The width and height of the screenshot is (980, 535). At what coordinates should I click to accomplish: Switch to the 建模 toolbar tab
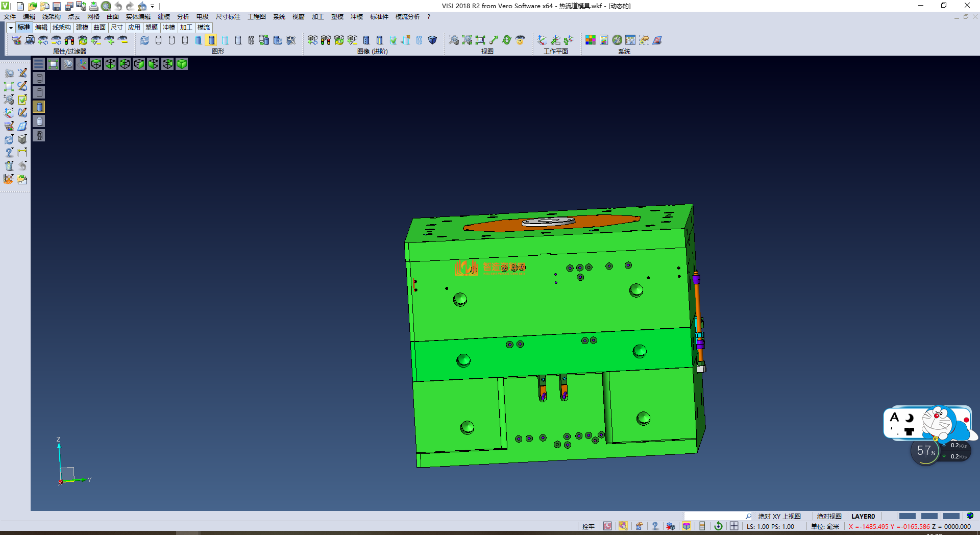coord(82,28)
